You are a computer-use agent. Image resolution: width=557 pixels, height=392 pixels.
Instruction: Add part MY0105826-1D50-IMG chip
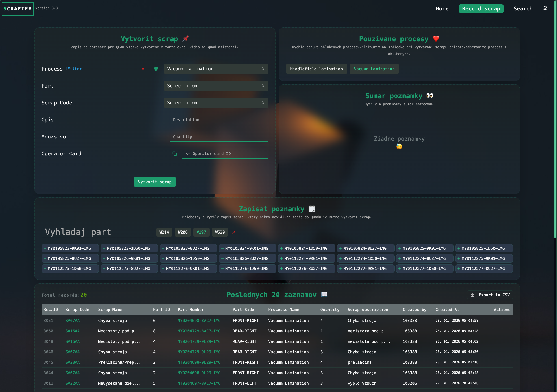point(188,258)
